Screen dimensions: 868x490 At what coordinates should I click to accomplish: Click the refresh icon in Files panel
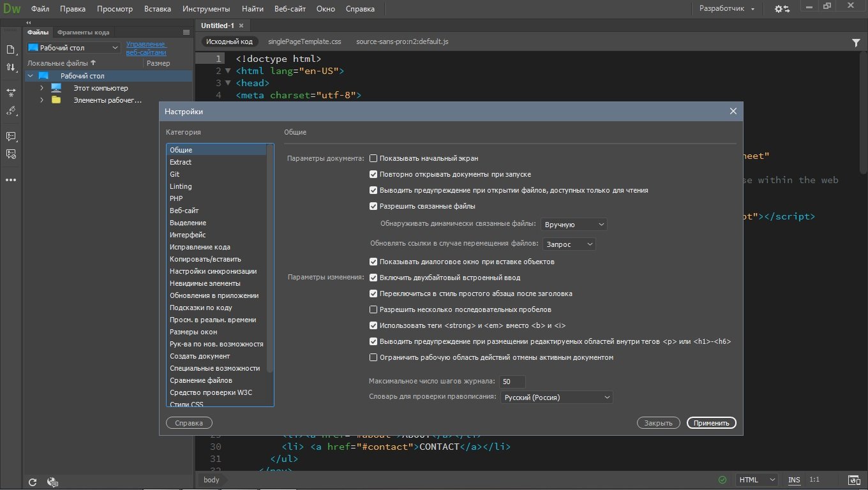tap(33, 482)
